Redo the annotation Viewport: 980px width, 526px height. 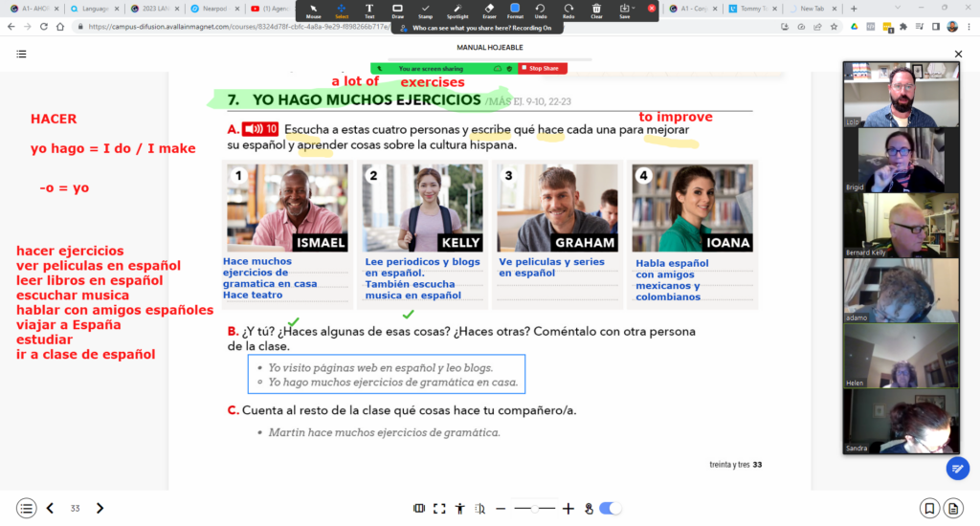point(568,11)
